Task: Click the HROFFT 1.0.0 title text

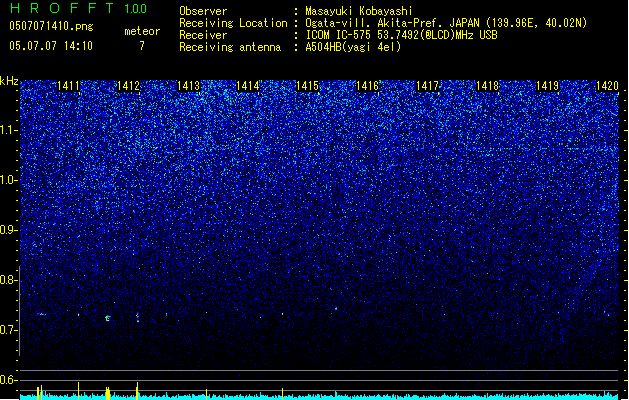Action: click(x=79, y=8)
